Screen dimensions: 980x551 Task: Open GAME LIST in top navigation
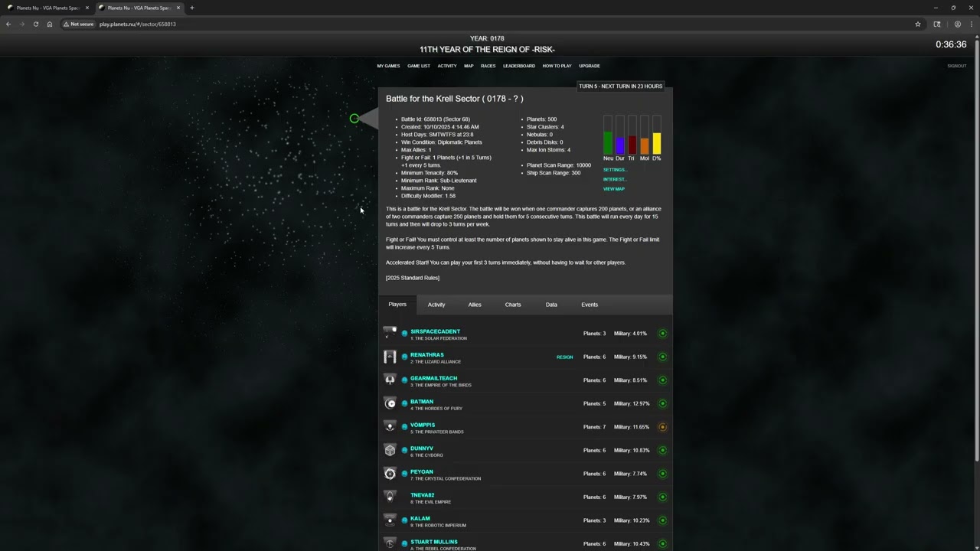419,66
